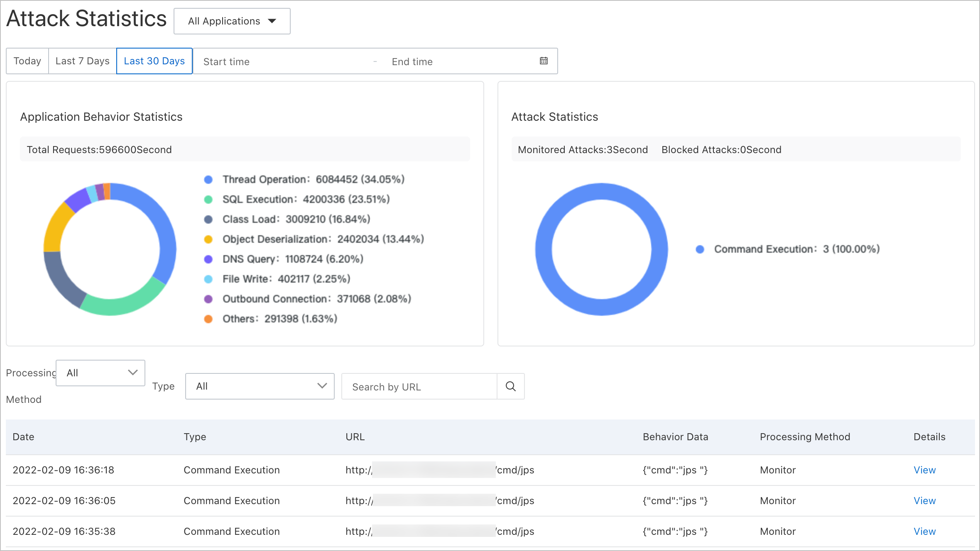Click Blocked Attacks:0Second text
The image size is (980, 551).
[x=722, y=150]
